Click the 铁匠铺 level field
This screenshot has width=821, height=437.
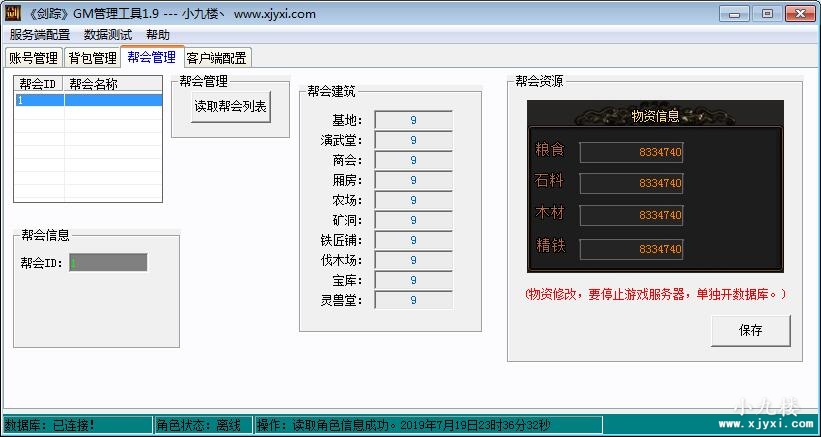(x=413, y=240)
